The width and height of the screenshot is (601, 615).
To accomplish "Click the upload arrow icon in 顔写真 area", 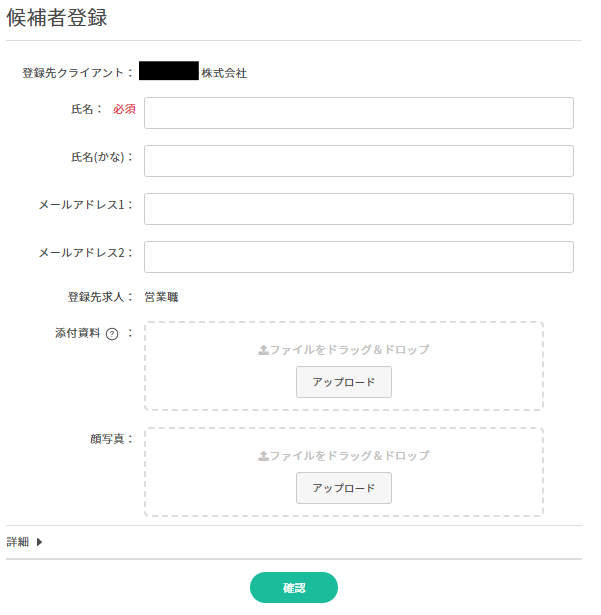I will click(263, 456).
